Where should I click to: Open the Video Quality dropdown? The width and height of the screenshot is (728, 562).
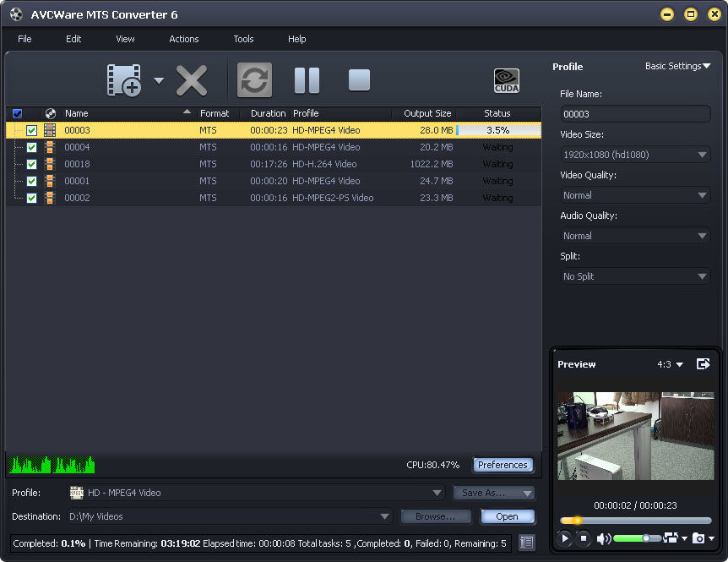coord(635,195)
